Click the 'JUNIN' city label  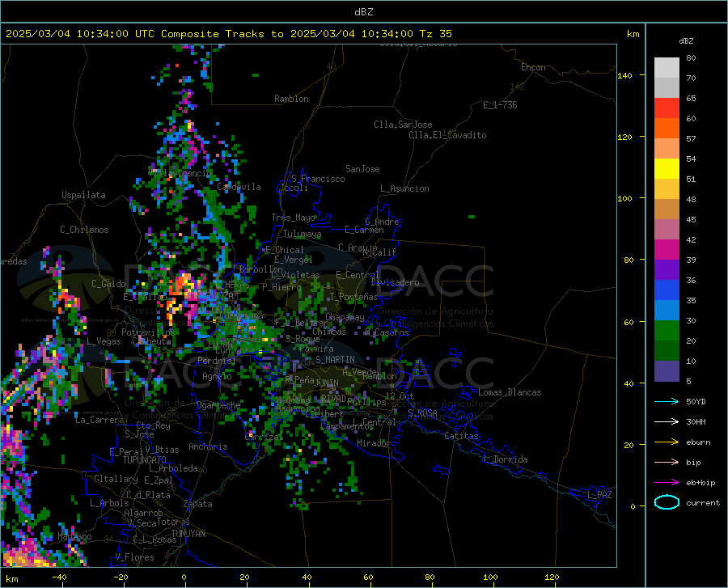click(x=327, y=383)
